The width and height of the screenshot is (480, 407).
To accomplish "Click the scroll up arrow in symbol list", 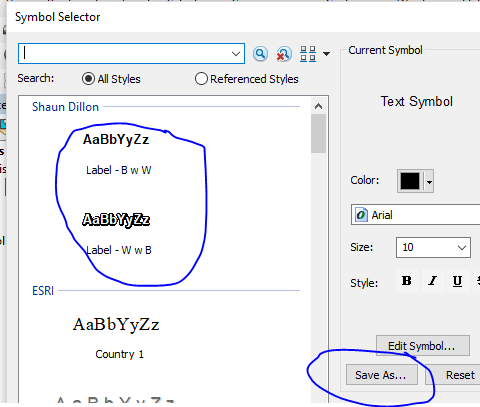I will point(318,106).
